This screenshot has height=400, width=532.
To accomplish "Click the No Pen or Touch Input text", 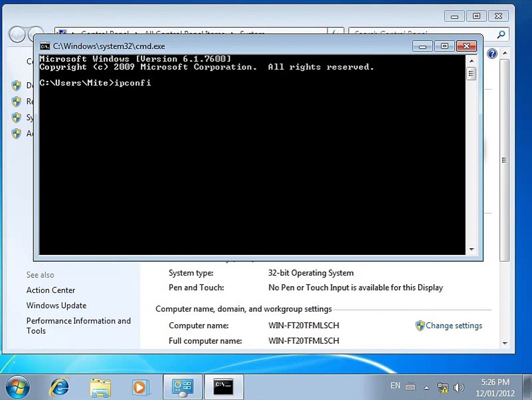I will (x=355, y=288).
